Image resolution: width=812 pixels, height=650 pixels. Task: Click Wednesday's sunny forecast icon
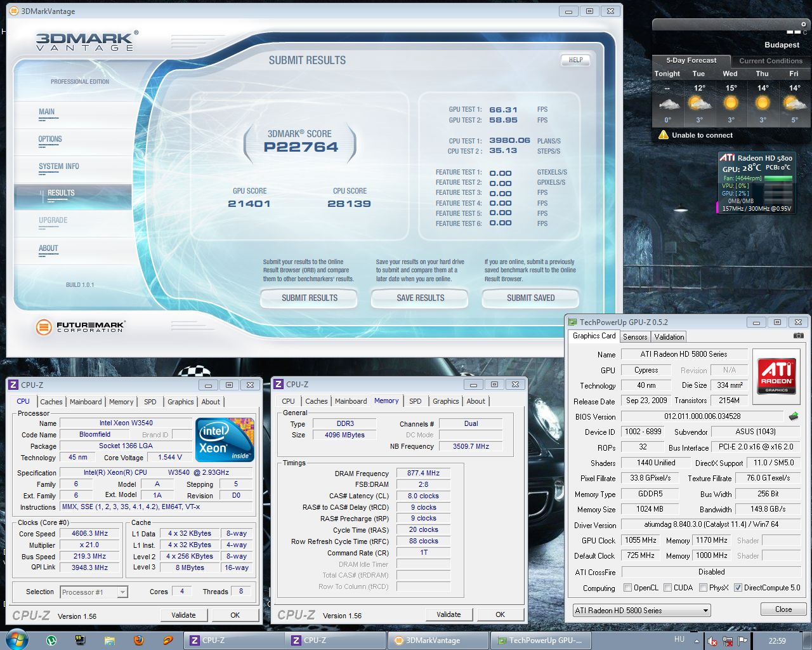731,103
